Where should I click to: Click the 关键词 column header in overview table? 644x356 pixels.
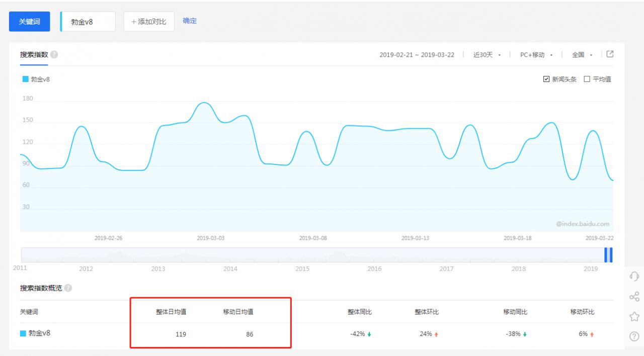[29, 312]
